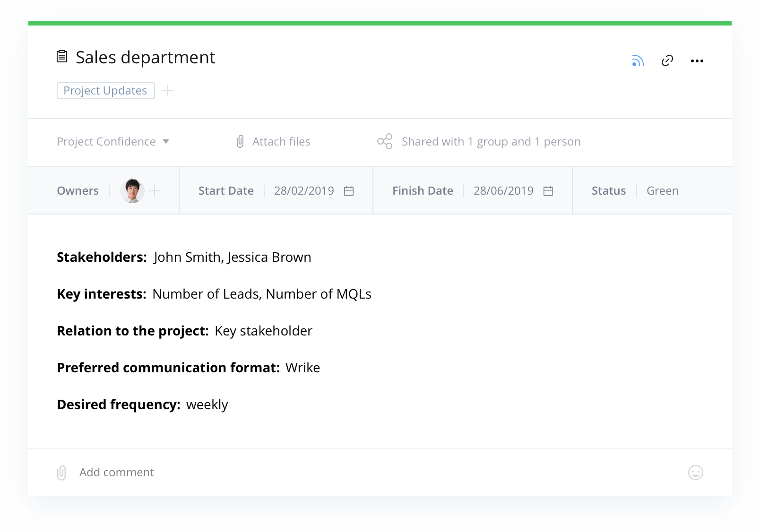Click the Desired frequency: weekly line
760x532 pixels.
click(x=142, y=404)
